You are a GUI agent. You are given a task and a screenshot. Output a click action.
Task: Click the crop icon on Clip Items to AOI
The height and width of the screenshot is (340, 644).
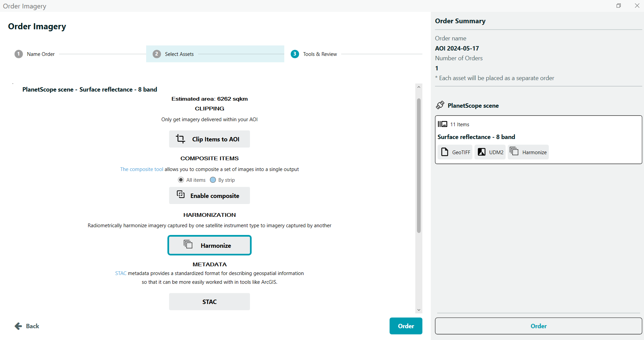click(181, 139)
